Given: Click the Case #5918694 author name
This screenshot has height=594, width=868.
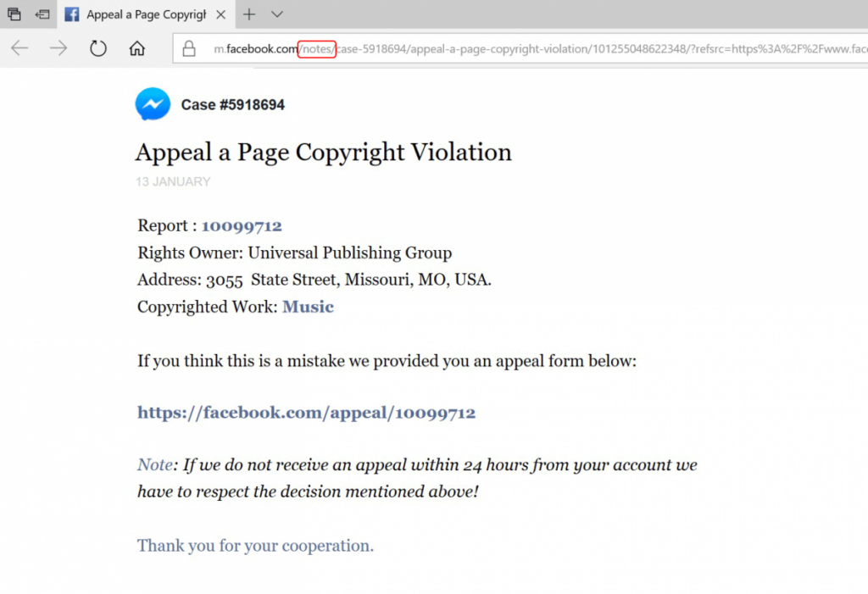Looking at the screenshot, I should (232, 104).
